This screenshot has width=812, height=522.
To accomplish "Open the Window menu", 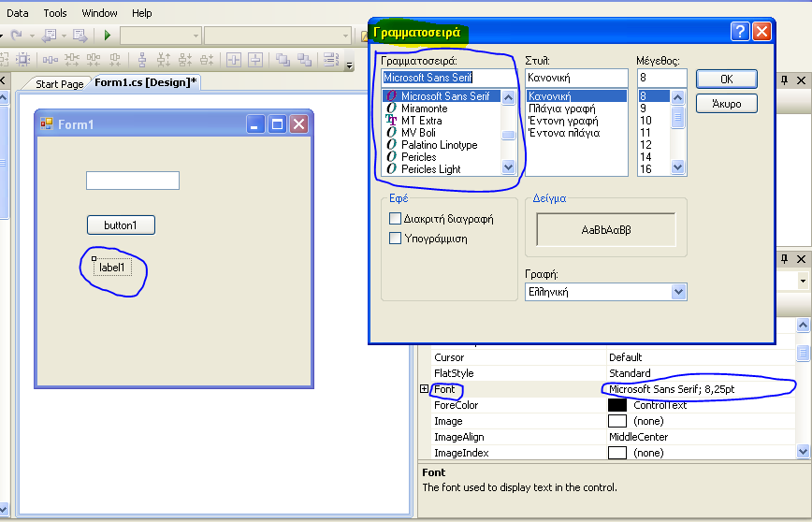I will point(99,13).
